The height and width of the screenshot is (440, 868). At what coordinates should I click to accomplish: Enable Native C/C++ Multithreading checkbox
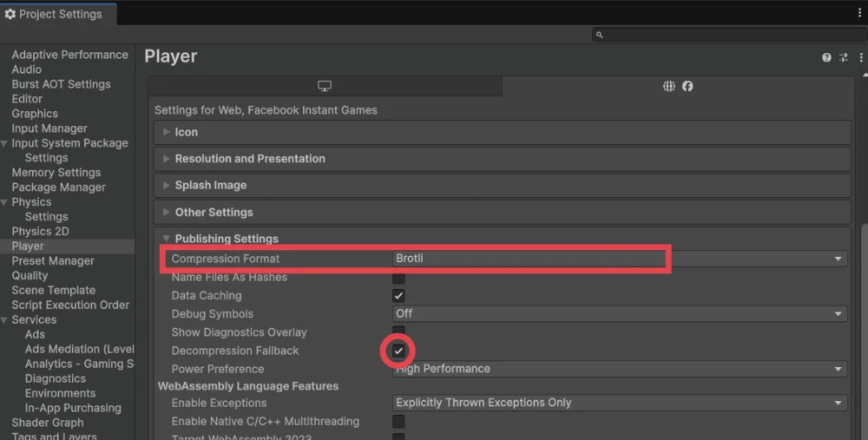(398, 422)
